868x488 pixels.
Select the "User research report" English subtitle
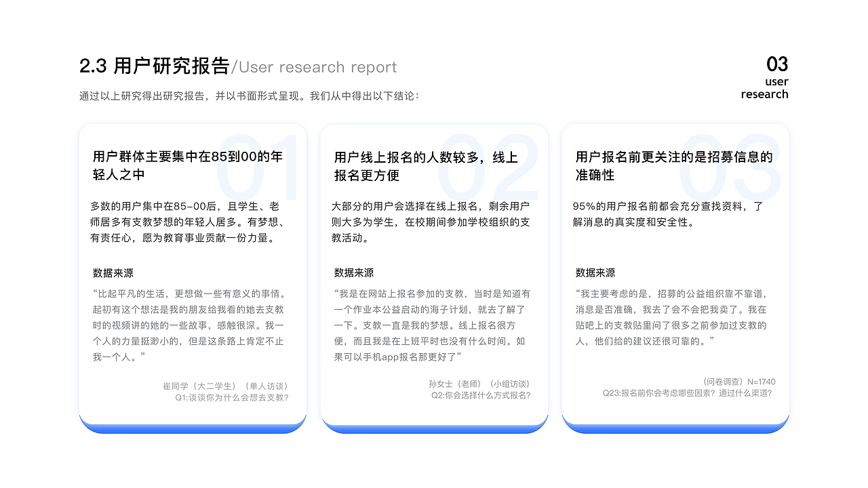tap(315, 67)
